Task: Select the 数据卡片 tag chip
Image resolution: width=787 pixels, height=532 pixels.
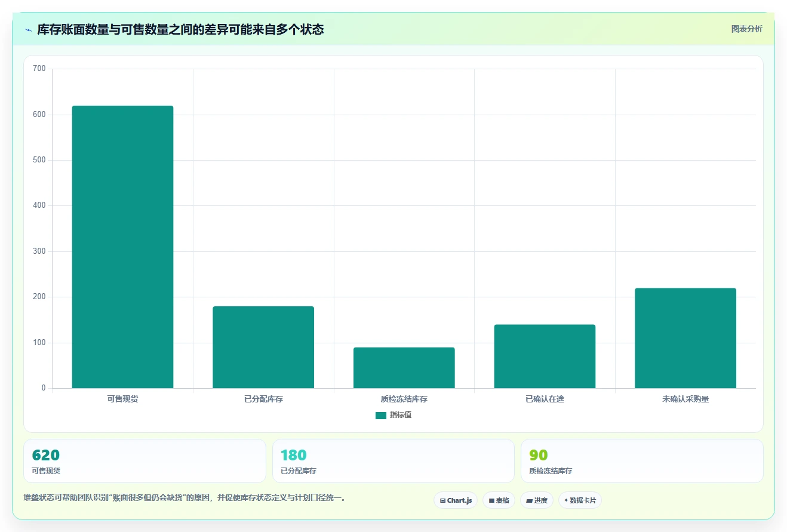Action: (580, 500)
